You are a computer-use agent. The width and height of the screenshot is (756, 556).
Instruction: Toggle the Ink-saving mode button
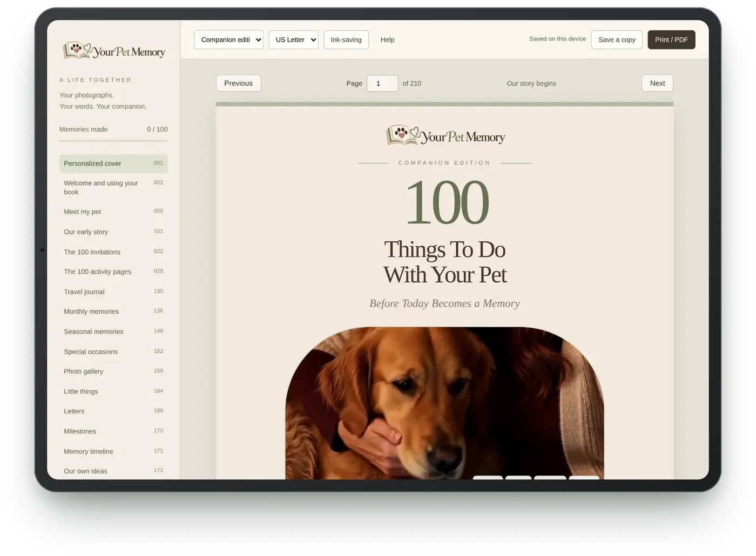[346, 39]
